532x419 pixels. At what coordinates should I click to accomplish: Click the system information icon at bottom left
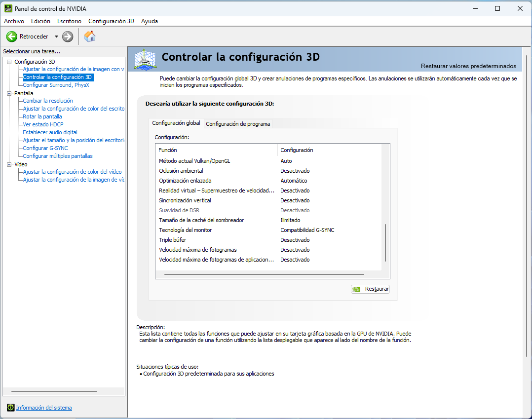10,408
